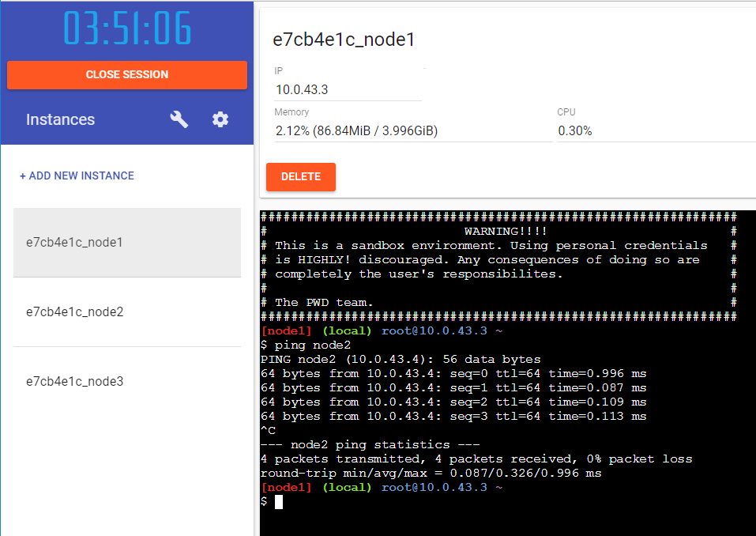Click the 'node2 ping statistics' line
The image size is (756, 536).
tap(369, 445)
